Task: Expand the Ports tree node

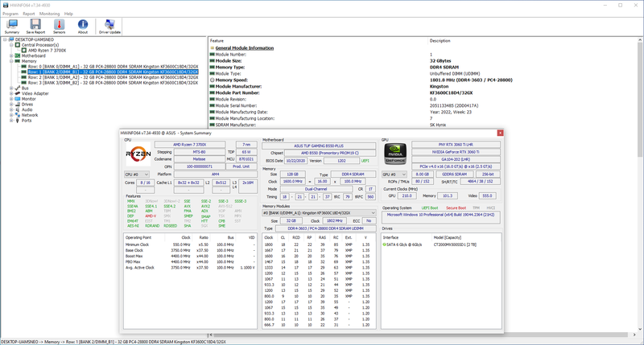Action: (x=11, y=121)
